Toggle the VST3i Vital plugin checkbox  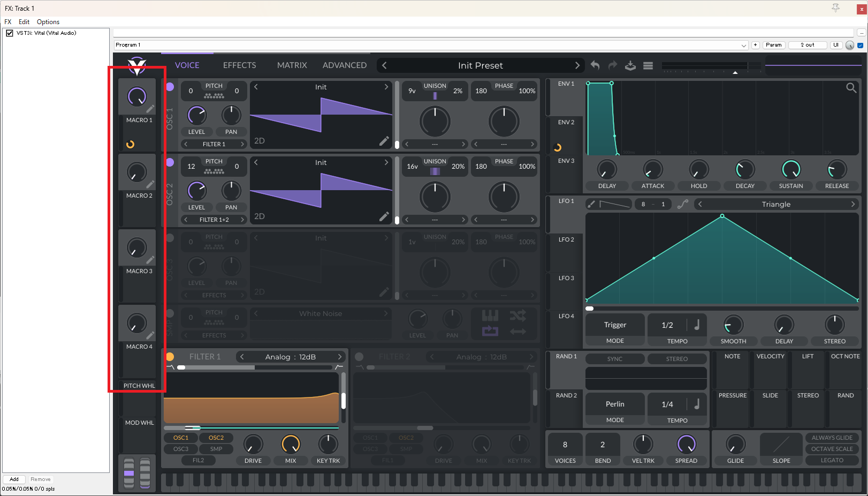[x=10, y=33]
